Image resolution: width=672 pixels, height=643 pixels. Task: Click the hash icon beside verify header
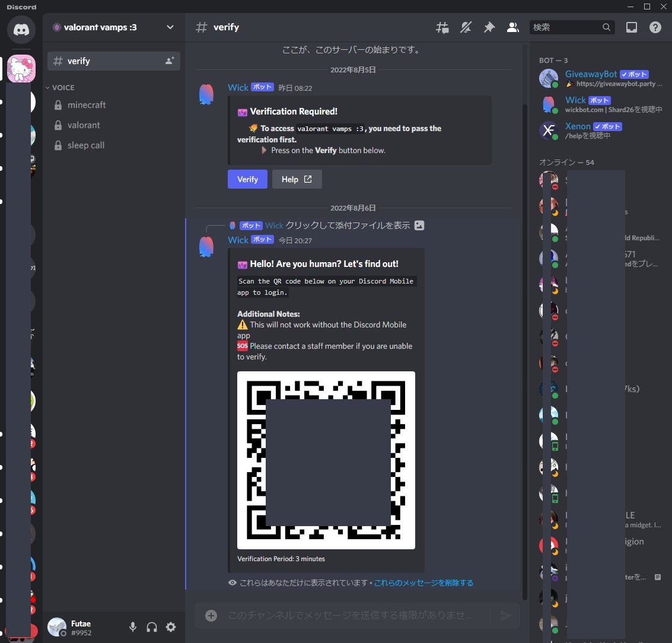point(202,27)
